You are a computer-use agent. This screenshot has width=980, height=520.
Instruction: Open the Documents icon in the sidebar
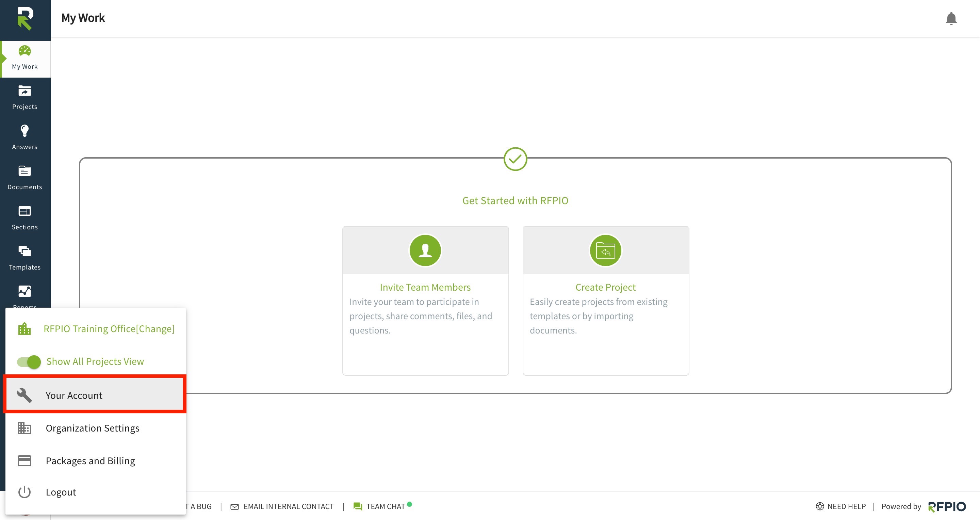click(x=25, y=171)
